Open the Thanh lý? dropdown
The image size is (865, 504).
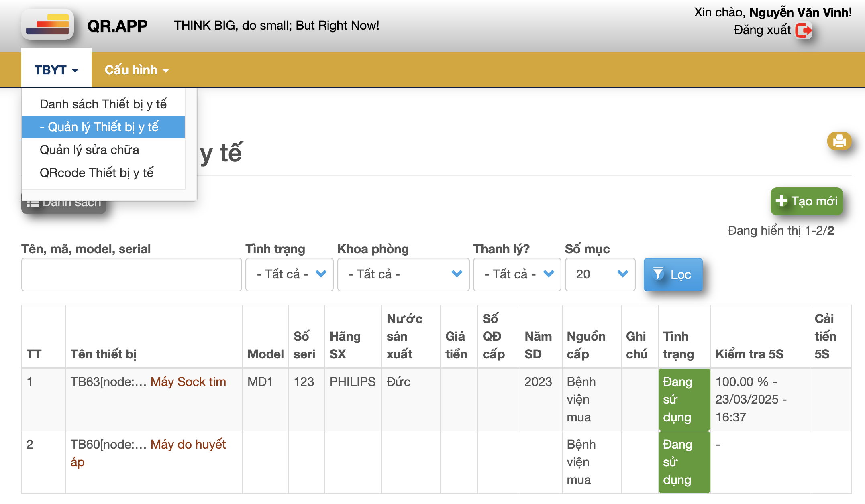tap(516, 274)
